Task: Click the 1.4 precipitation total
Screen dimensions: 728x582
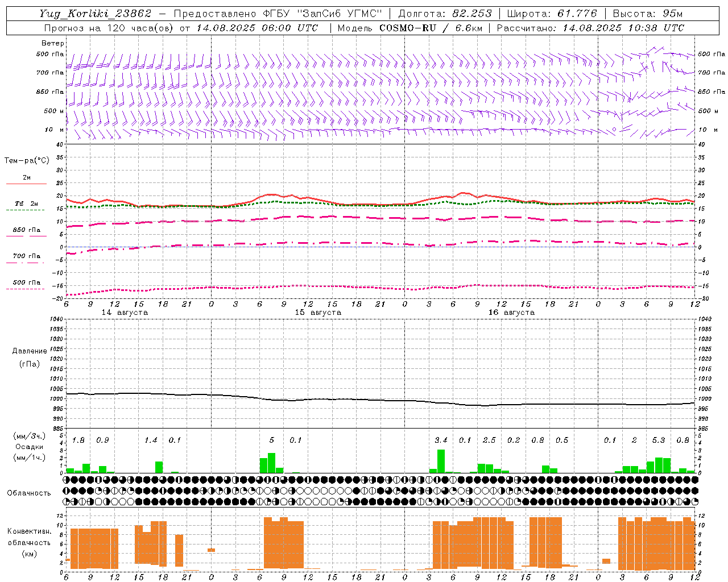Action: [x=151, y=440]
